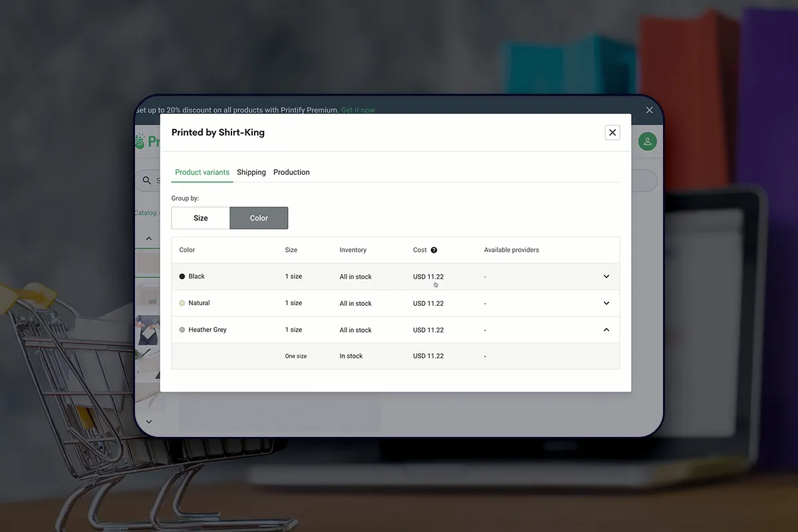Switch to the Shipping tab

click(x=251, y=172)
